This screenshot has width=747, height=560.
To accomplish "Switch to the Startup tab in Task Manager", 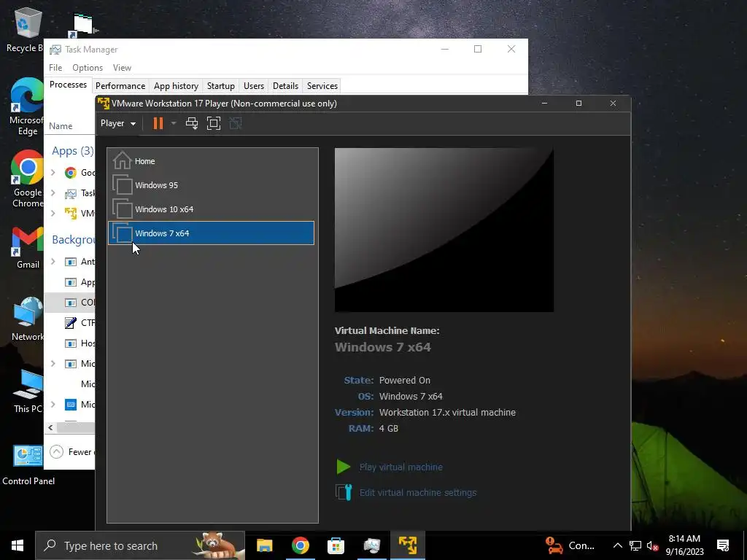I will point(220,86).
